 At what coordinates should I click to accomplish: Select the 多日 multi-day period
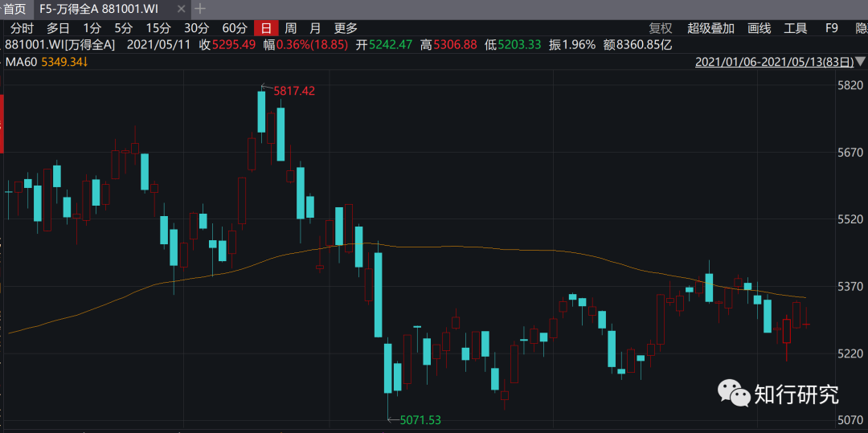59,28
